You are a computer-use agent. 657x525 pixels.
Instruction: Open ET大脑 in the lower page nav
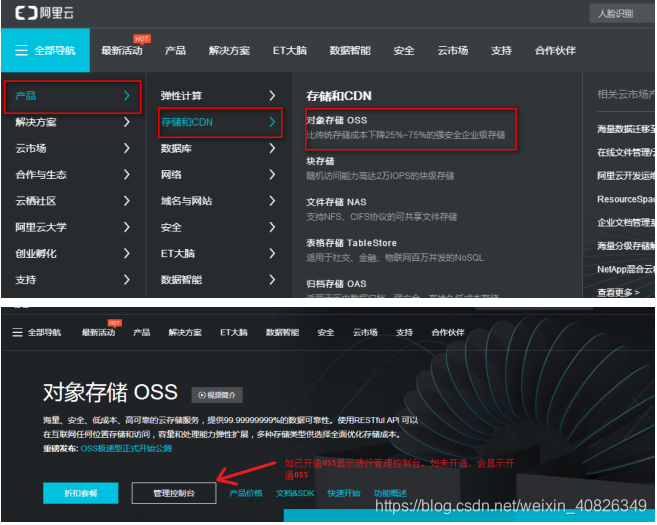pyautogui.click(x=234, y=333)
